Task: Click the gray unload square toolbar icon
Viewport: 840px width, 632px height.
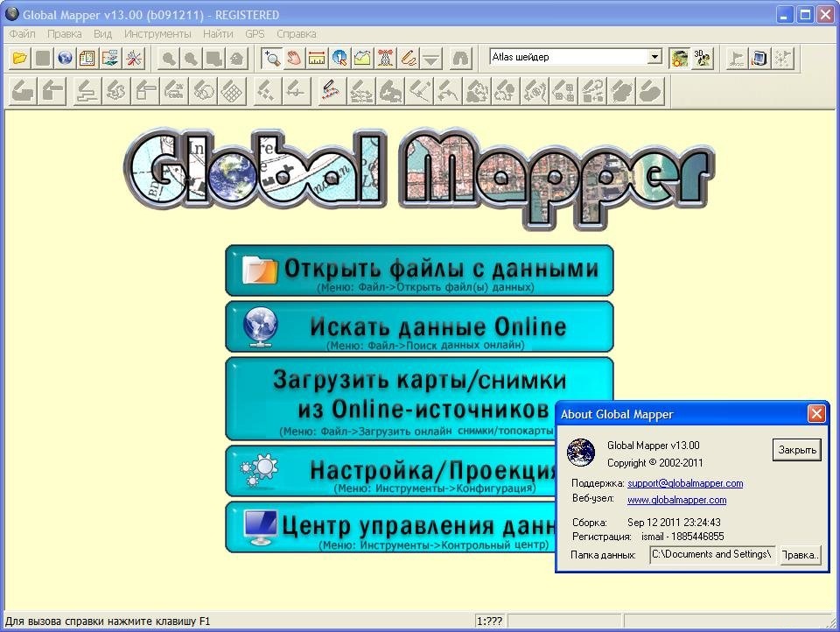Action: [42, 58]
